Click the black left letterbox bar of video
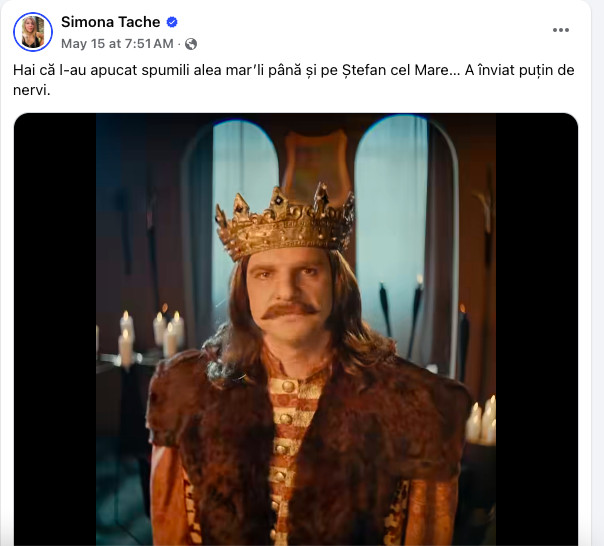 pos(55,330)
